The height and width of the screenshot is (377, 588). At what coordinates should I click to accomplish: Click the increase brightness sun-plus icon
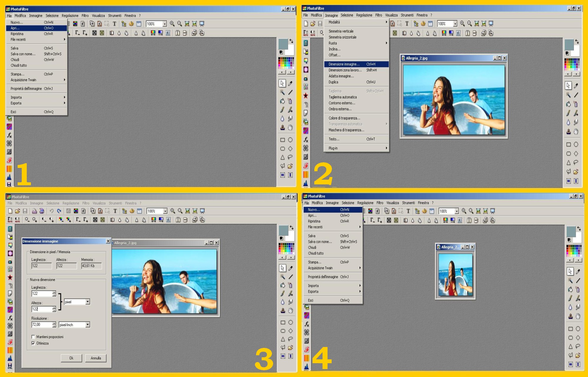click(34, 219)
